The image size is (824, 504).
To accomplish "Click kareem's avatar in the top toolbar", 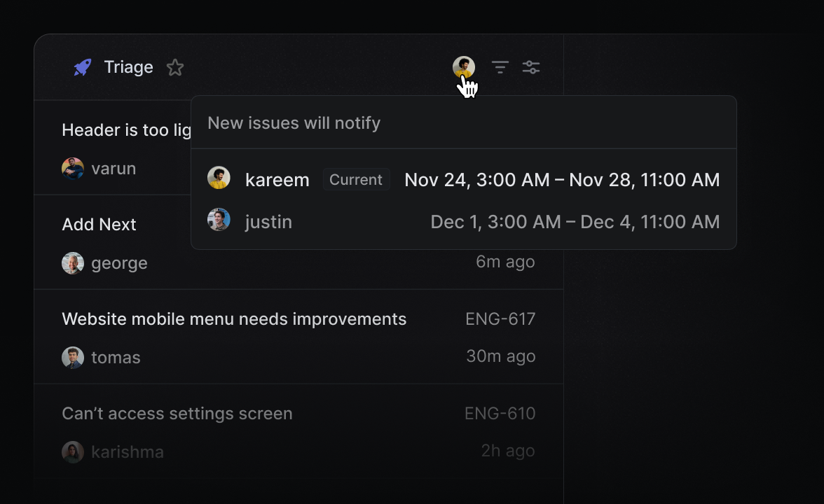I will click(x=464, y=67).
